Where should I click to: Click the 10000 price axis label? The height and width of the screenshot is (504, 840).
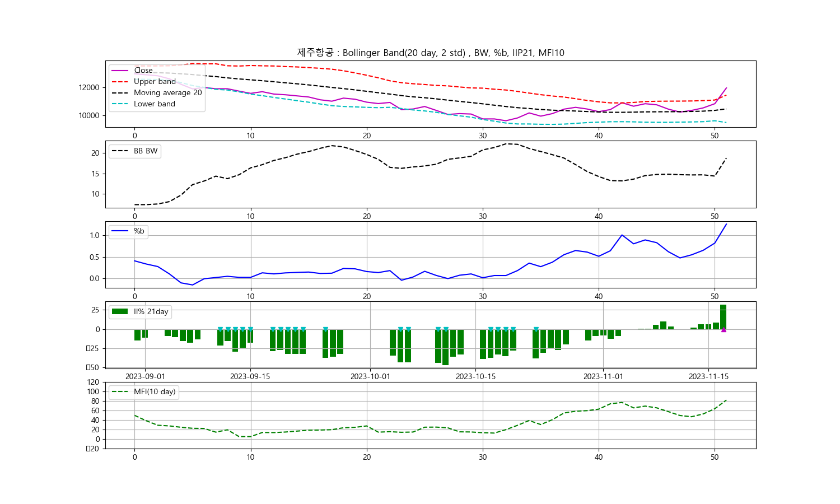(89, 116)
